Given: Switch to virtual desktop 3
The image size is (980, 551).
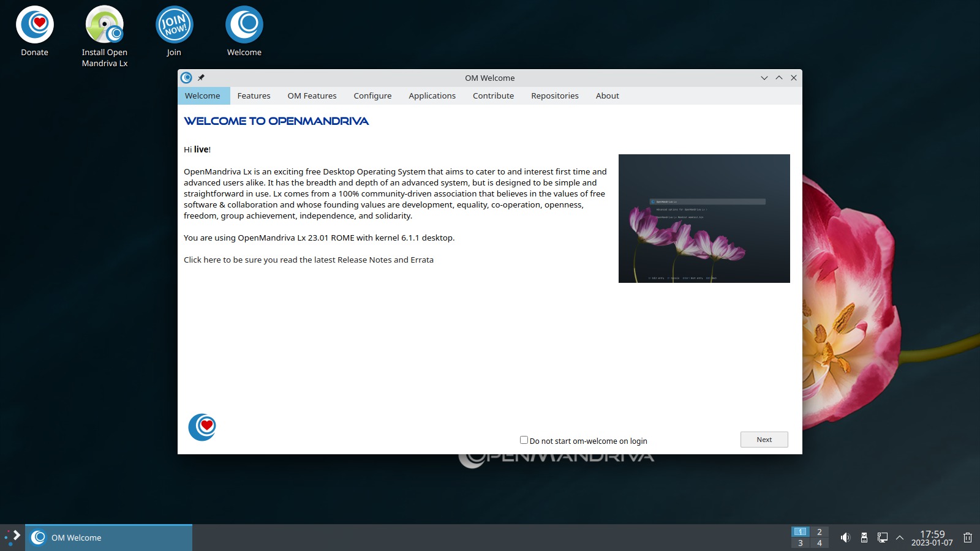Looking at the screenshot, I should click(x=801, y=543).
